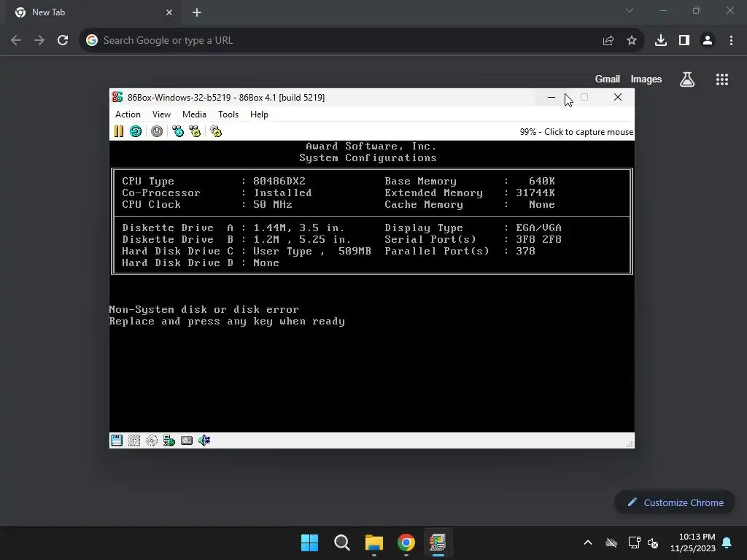Open the notifications bell icon
Image resolution: width=747 pixels, height=560 pixels.
727,542
